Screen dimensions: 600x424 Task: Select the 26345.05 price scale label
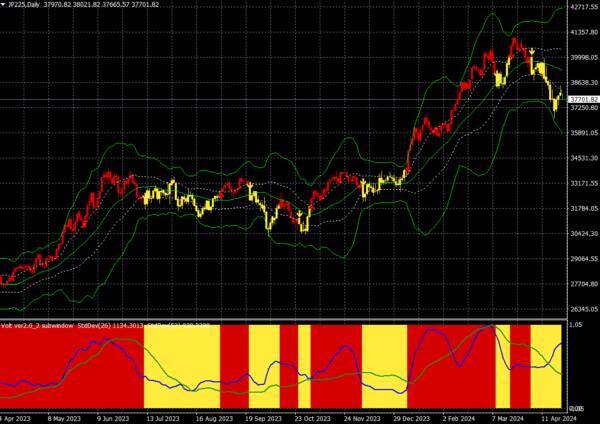pos(584,309)
